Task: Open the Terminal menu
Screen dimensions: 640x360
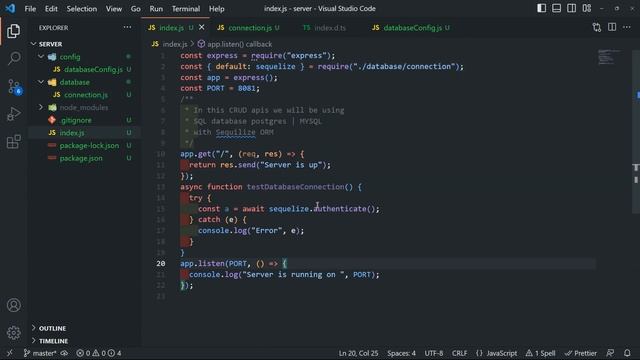Action: [186, 9]
